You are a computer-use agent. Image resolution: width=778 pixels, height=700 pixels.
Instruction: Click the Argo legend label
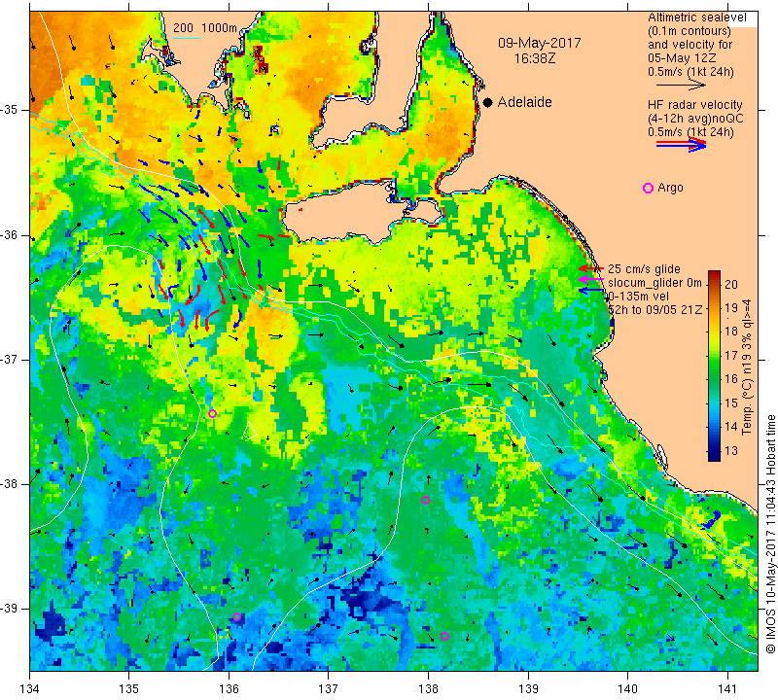[x=670, y=188]
